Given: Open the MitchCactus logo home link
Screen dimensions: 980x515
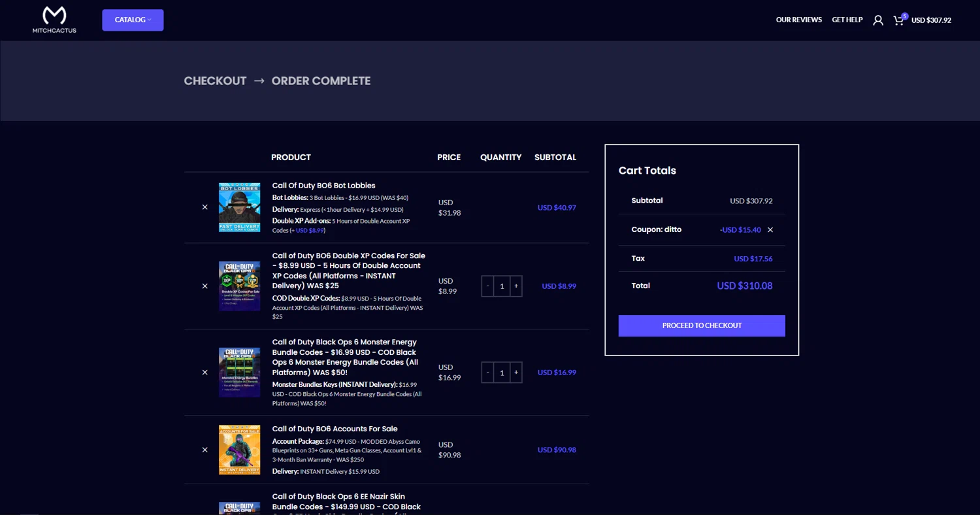Looking at the screenshot, I should click(54, 20).
